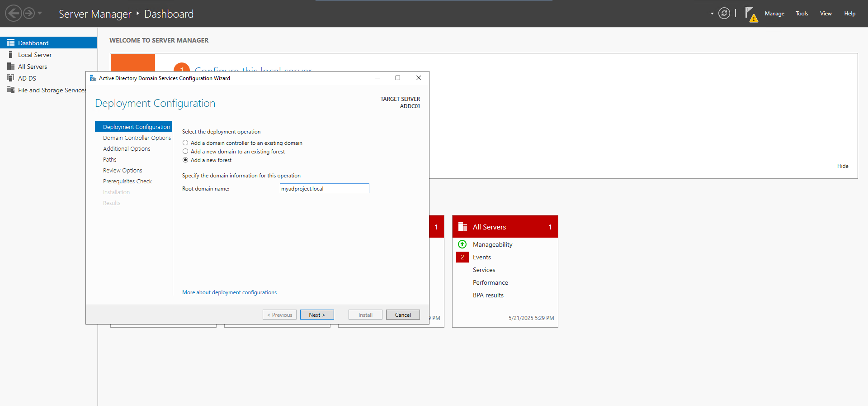Open the Tools menu
Image resolution: width=868 pixels, height=406 pixels.
coord(802,14)
